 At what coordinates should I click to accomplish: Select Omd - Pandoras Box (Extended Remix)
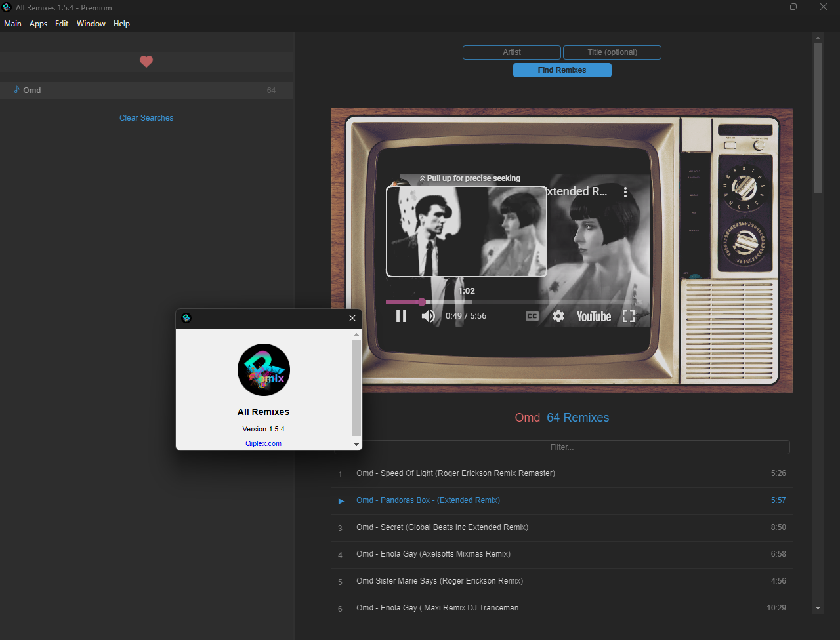[562, 500]
